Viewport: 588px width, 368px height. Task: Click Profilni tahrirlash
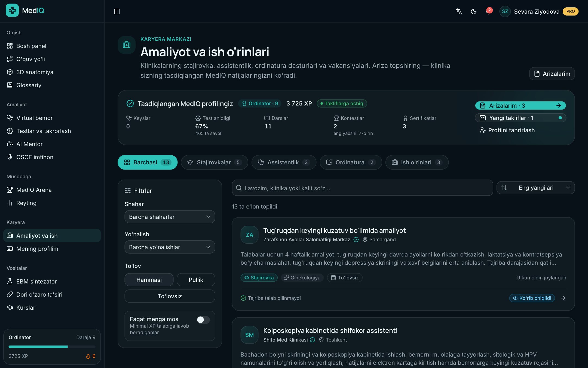click(x=507, y=130)
